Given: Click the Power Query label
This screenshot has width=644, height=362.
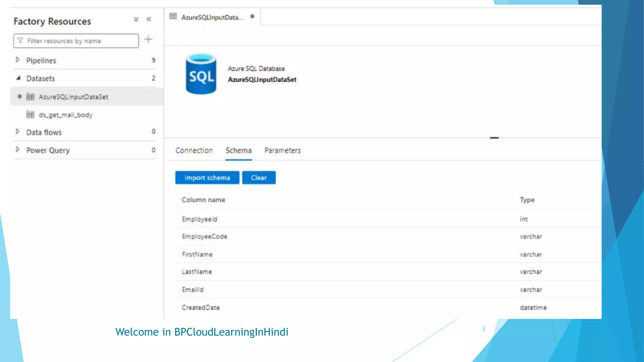Looking at the screenshot, I should coord(48,151).
